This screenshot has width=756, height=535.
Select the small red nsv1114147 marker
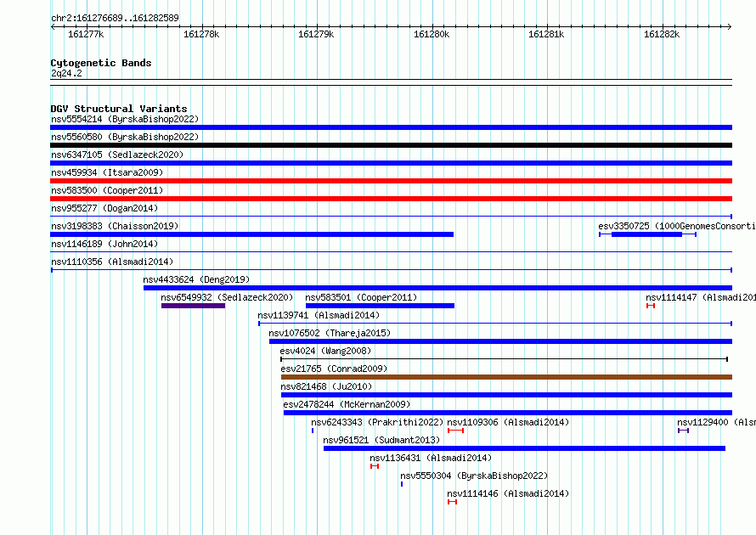click(651, 306)
